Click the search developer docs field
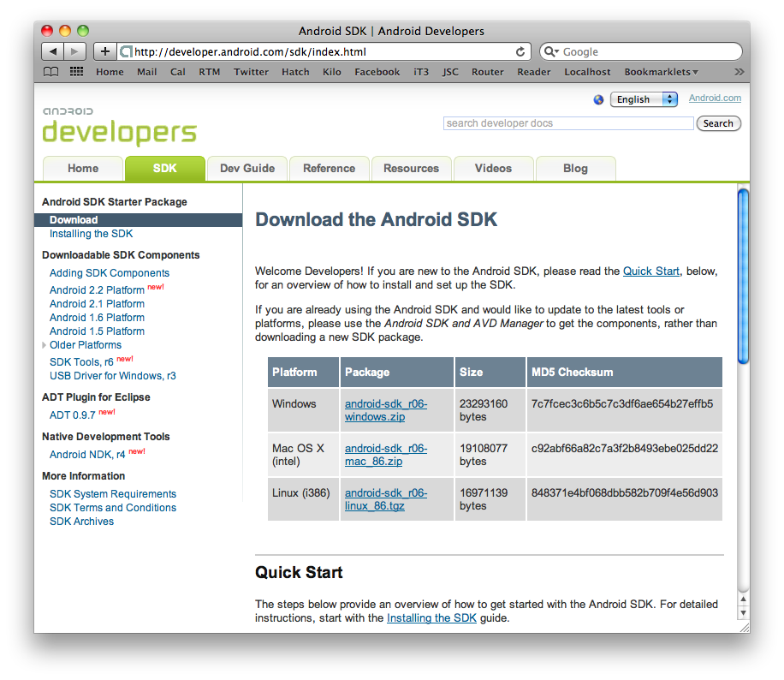This screenshot has height=680, width=784. [x=568, y=123]
